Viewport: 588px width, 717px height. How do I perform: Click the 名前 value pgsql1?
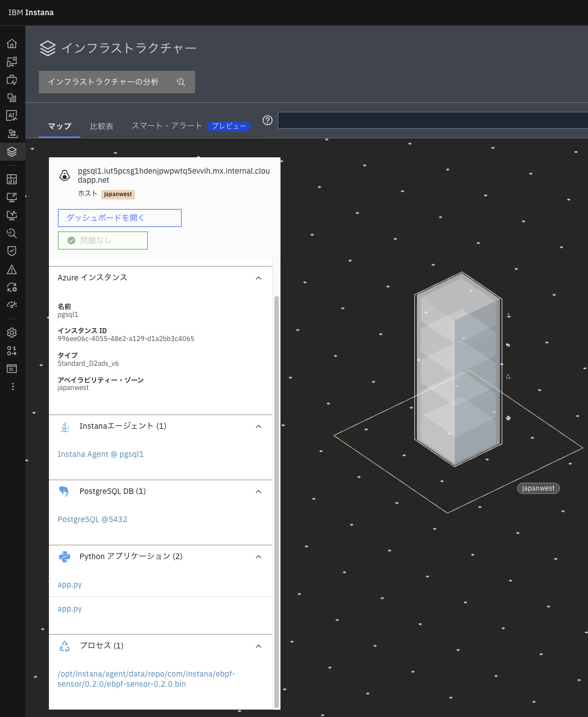click(68, 315)
